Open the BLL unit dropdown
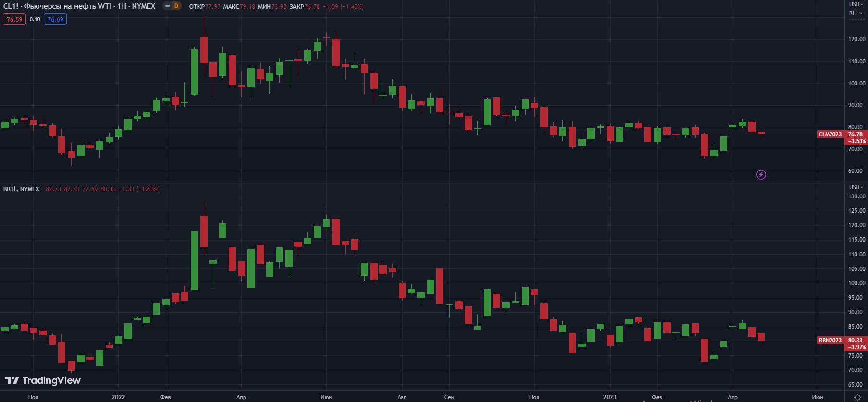 point(856,13)
